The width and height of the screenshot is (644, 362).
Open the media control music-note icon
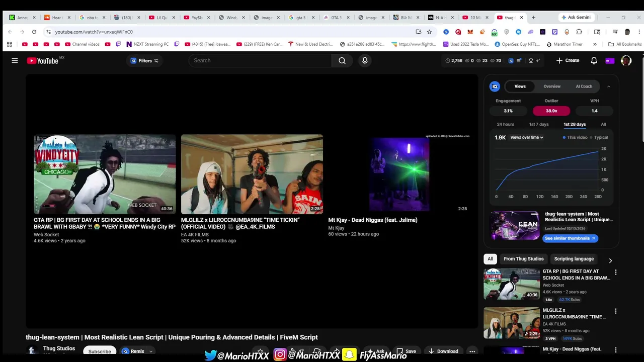click(615, 32)
